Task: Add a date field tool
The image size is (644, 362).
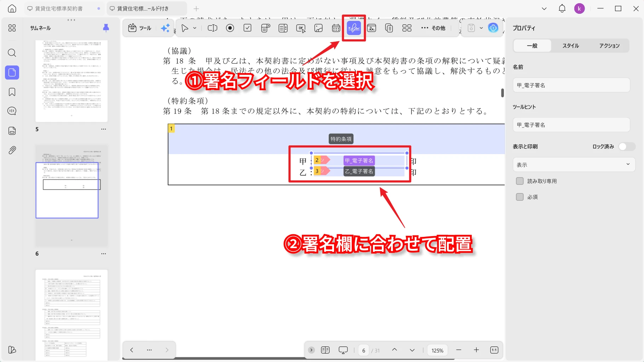Action: point(336,28)
